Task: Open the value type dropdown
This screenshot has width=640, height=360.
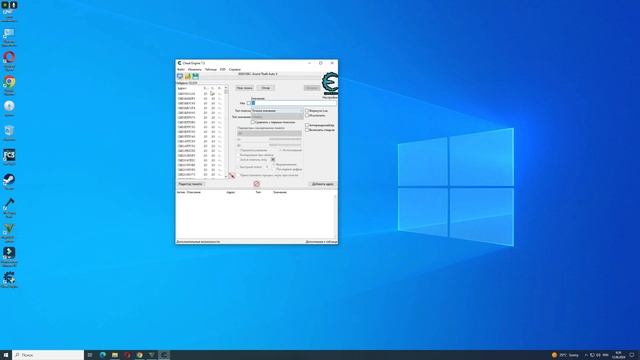Action: pyautogui.click(x=278, y=117)
